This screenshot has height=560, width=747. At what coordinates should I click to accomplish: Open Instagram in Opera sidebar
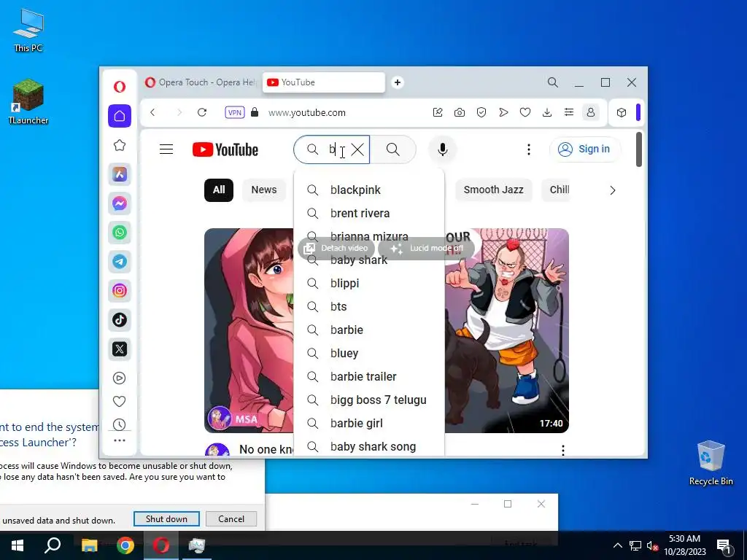point(120,290)
